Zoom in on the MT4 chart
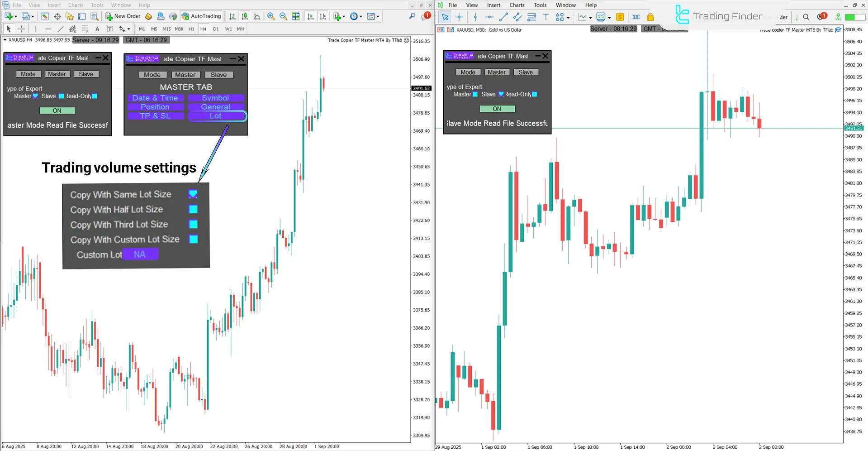The width and height of the screenshot is (868, 451). coord(271,16)
